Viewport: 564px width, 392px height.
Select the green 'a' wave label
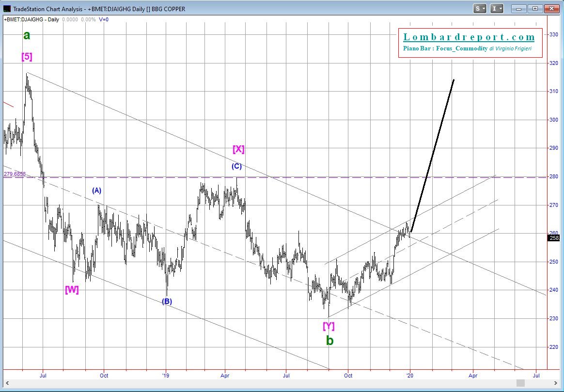27,35
